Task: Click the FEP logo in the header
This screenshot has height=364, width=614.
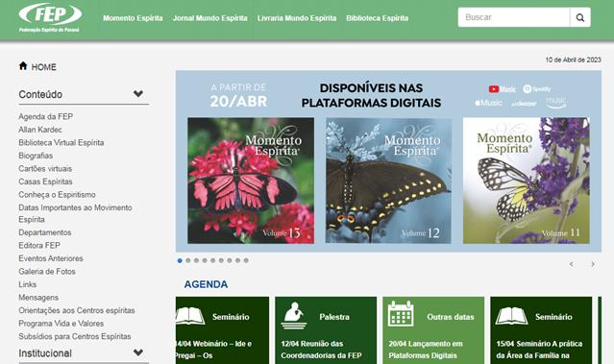Action: 50,18
